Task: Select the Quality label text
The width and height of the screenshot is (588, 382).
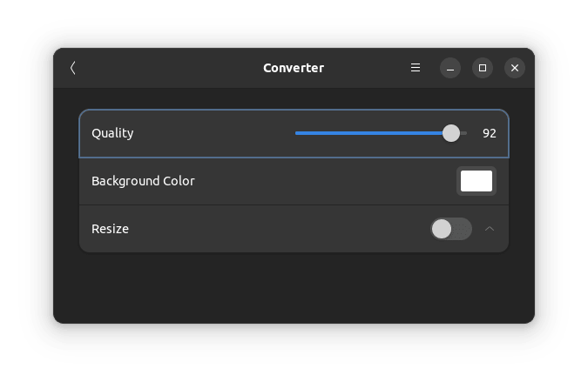Action: click(x=112, y=133)
